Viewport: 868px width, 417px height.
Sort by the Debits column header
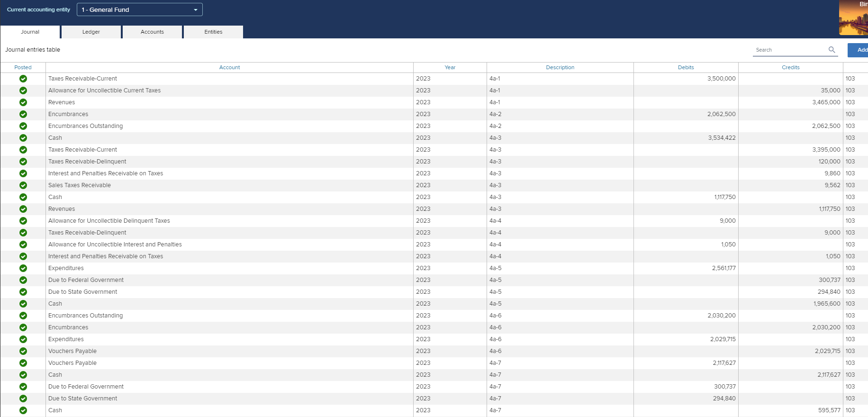[686, 67]
